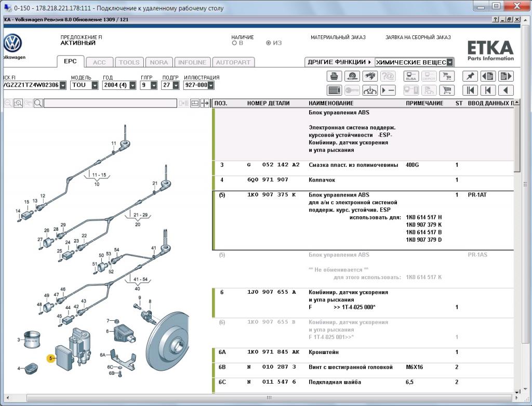Pin the current illustration with pushpin icon
532x406 pixels.
coord(470,76)
